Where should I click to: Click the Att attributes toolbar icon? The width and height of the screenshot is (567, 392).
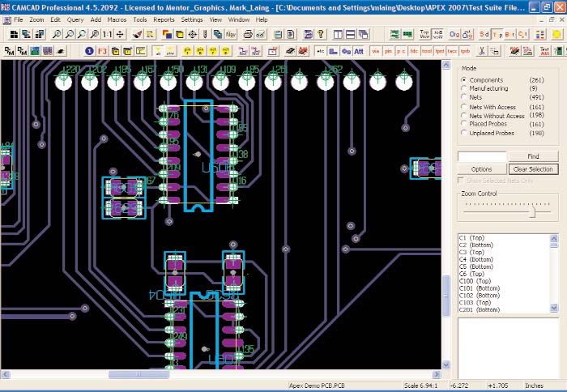pos(359,51)
